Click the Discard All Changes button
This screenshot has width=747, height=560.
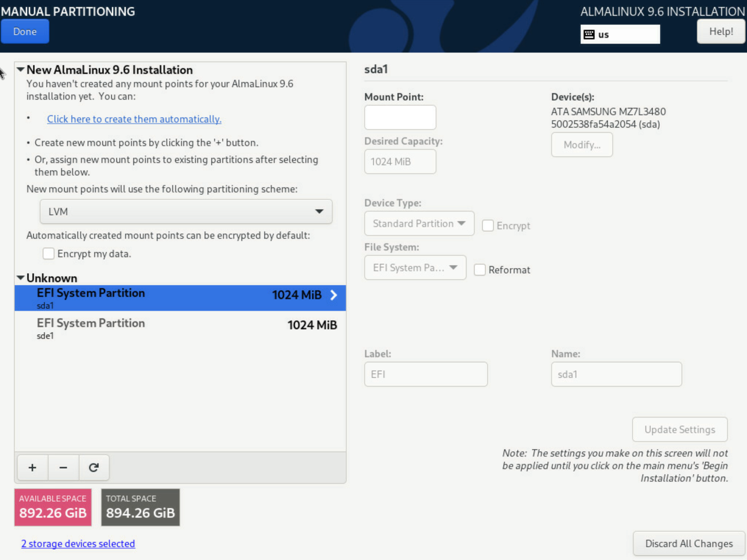click(x=689, y=543)
